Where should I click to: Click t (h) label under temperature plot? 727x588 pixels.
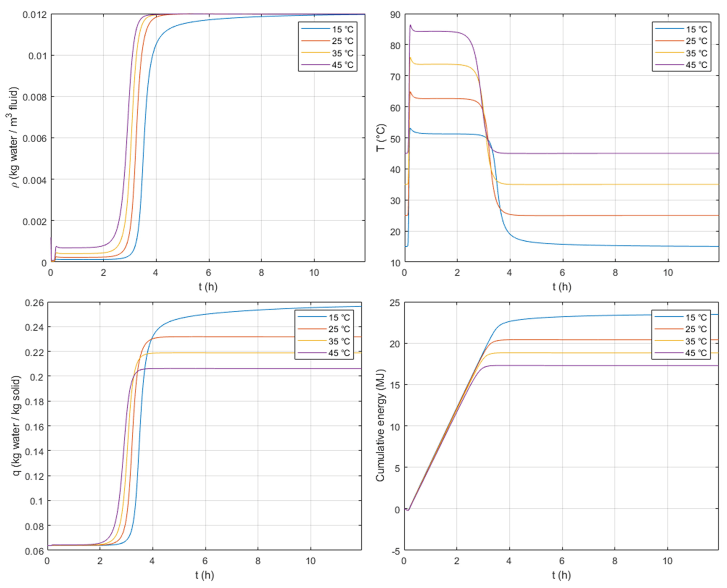[x=562, y=287]
